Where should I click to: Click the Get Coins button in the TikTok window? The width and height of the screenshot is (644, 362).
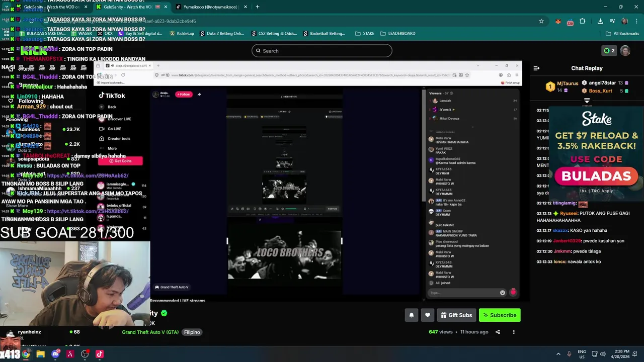[120, 161]
